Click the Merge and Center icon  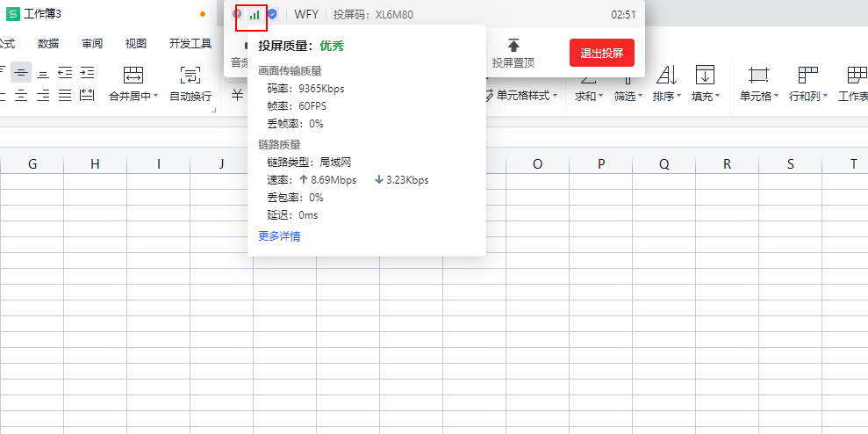click(x=133, y=75)
